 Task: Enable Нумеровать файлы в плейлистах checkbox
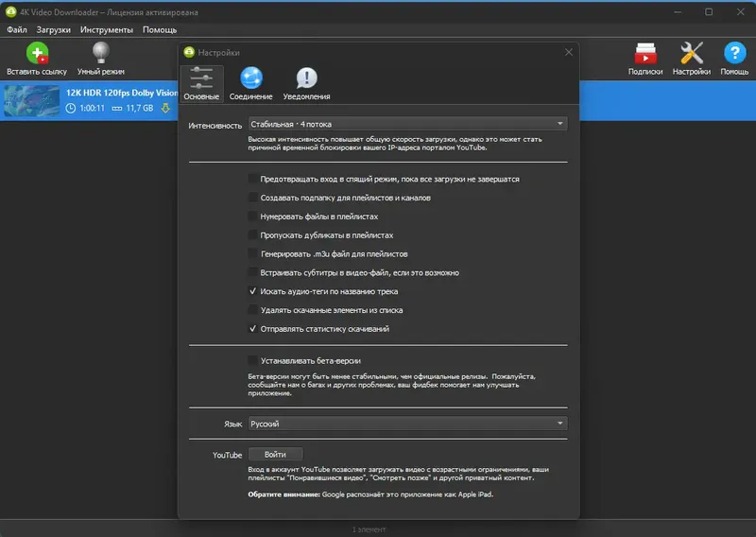pos(252,217)
